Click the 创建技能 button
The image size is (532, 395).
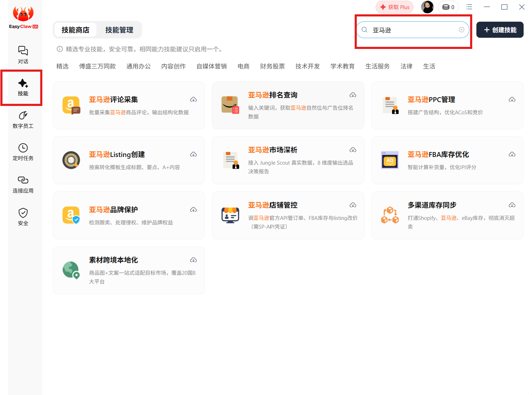coord(500,30)
